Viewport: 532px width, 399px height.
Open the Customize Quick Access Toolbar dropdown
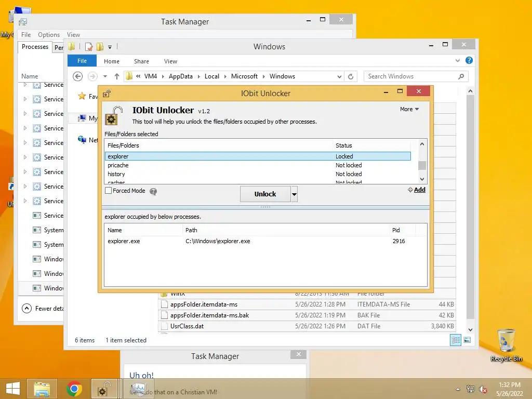[x=110, y=47]
